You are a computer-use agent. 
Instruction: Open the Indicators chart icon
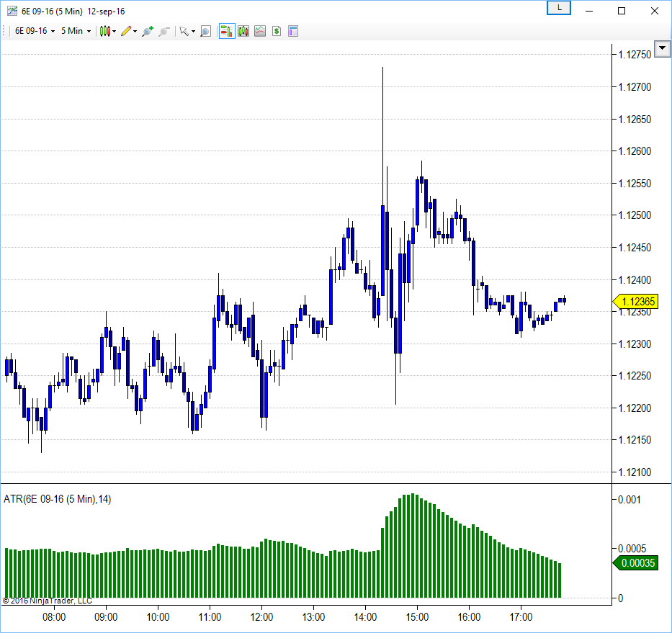260,31
